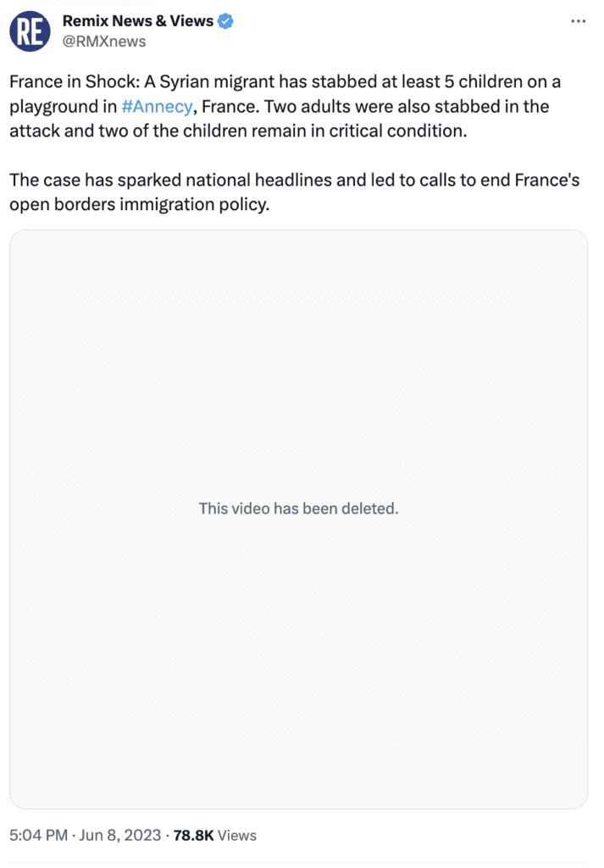Click the Remix News & Views display name
Viewport: 604px width, 868px height.
138,20
